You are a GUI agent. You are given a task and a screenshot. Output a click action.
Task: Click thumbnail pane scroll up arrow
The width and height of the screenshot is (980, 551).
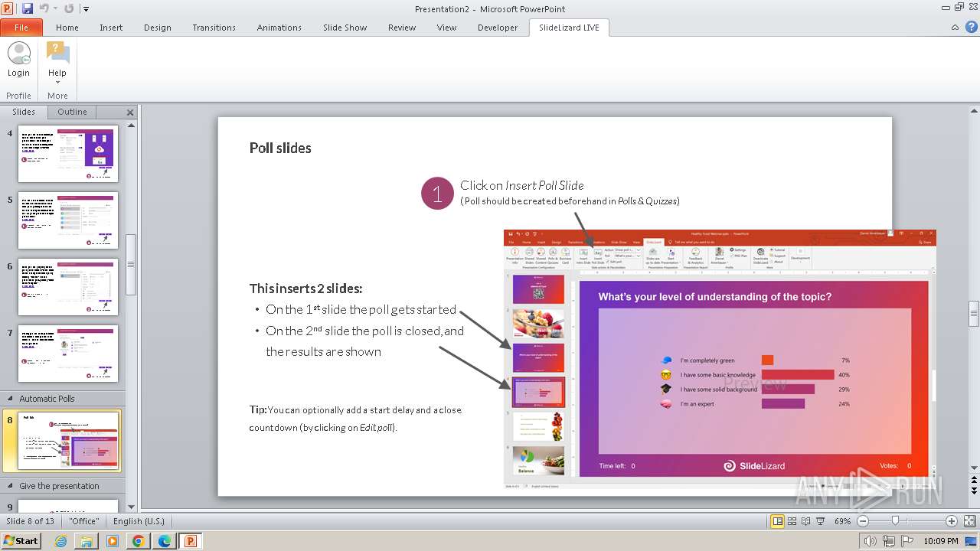[131, 126]
